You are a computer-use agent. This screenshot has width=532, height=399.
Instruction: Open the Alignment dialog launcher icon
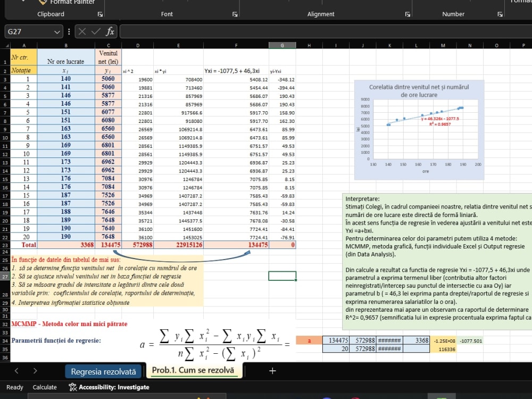408,14
